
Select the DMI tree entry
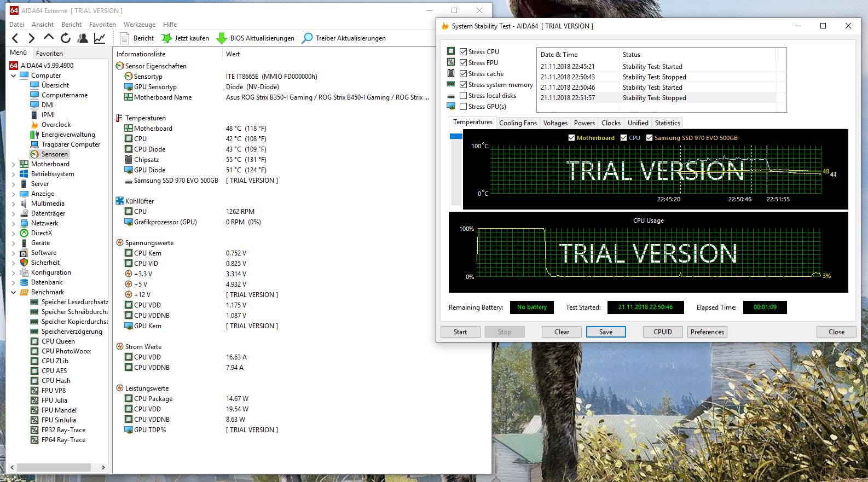click(48, 105)
